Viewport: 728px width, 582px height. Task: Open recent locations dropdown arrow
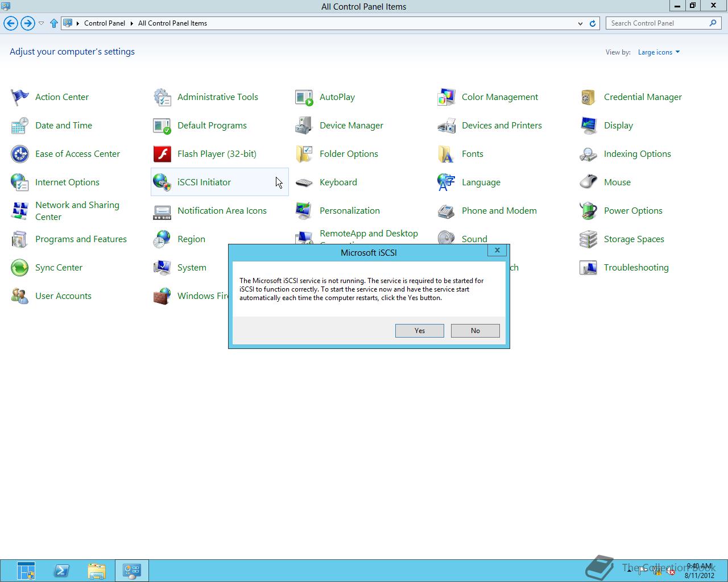pos(41,23)
